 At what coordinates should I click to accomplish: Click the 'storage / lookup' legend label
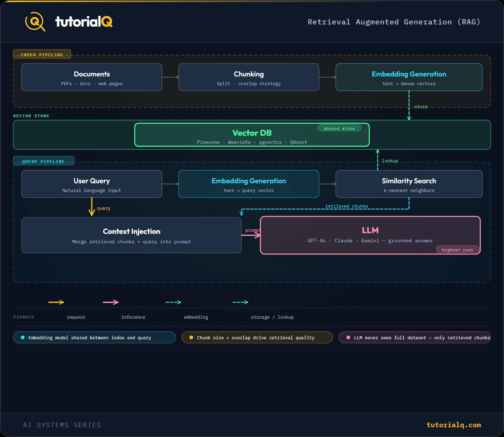pos(272,317)
